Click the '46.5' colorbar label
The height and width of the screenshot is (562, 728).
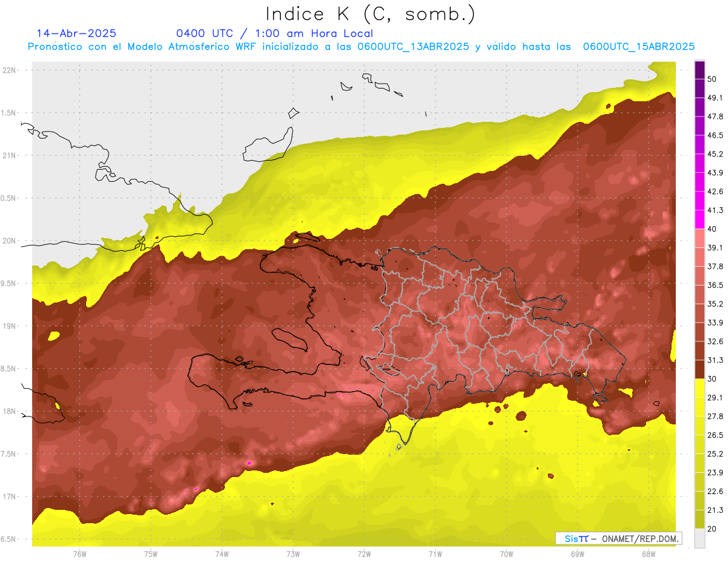tap(715, 135)
